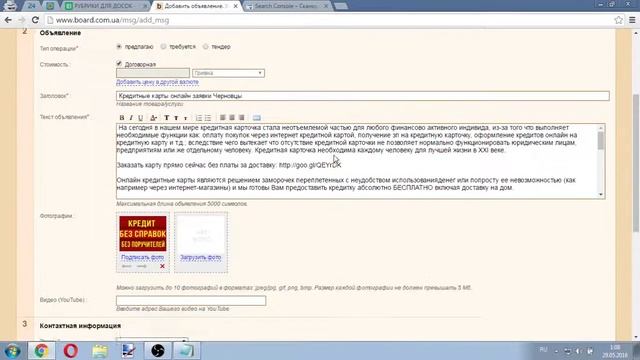The height and width of the screenshot is (360, 640).
Task: Click 'Добавить цену в другой валюте' link
Action: click(157, 82)
